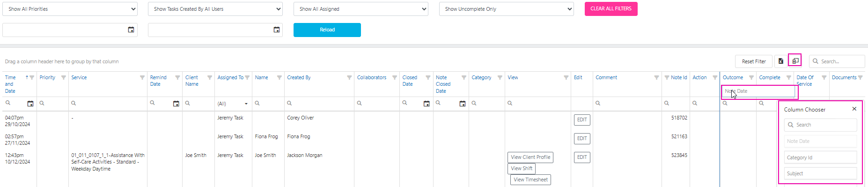Open calendar in Time and Date filter row

(30, 104)
